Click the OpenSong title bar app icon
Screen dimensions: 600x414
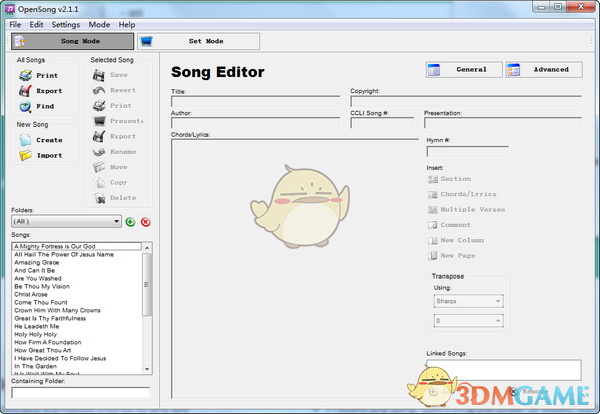pyautogui.click(x=10, y=9)
